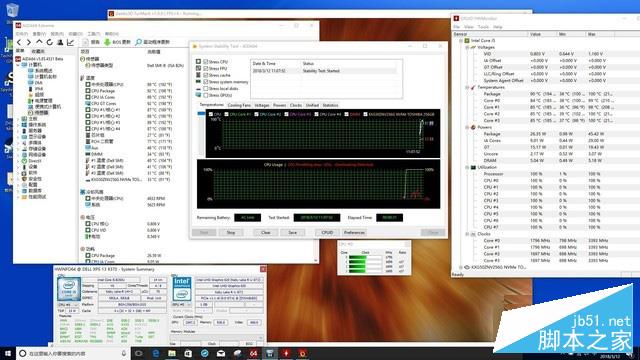Click the Stress GPU(s) monitor icon
640x360 pixels.
click(198, 95)
